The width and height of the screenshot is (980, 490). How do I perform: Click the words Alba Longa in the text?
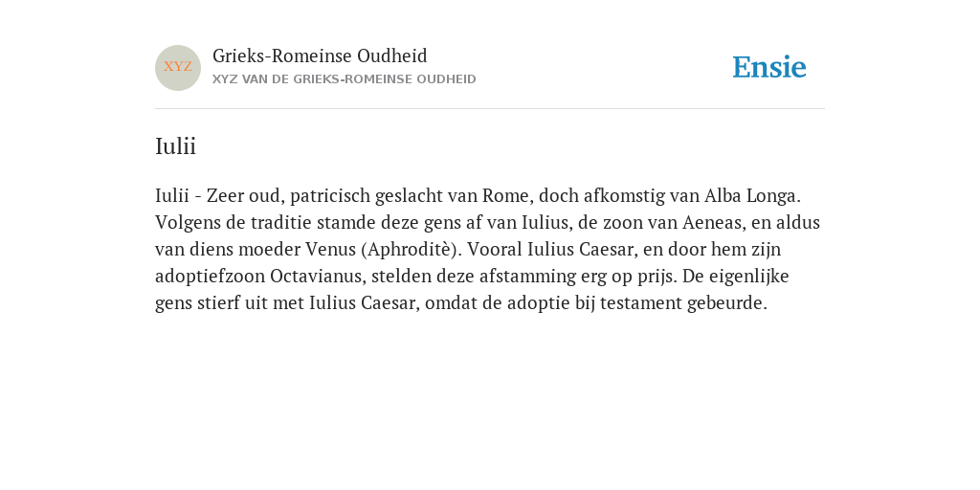752,196
